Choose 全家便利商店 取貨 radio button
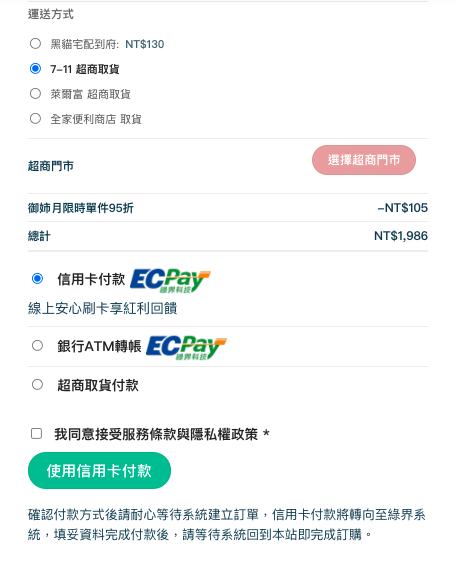 click(x=35, y=119)
